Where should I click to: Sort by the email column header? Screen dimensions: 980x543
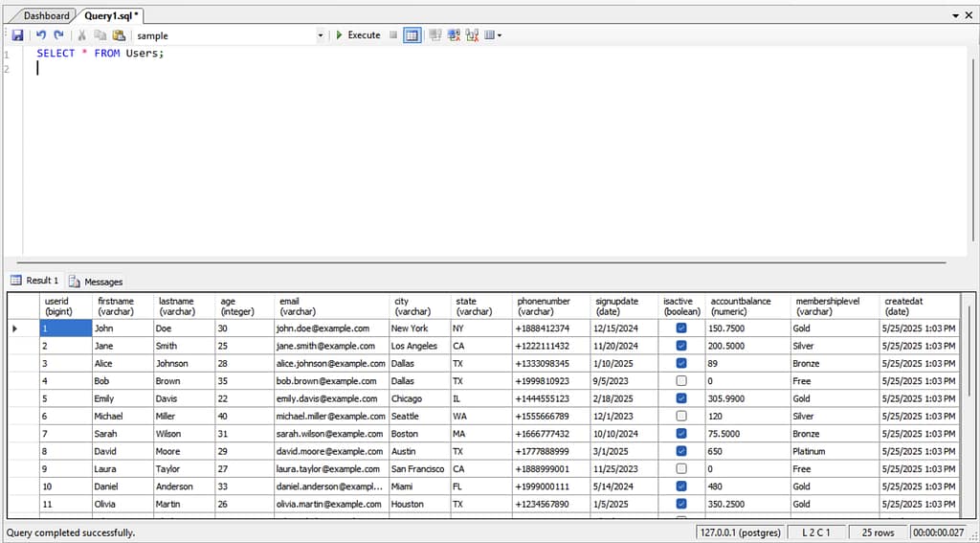pyautogui.click(x=331, y=305)
